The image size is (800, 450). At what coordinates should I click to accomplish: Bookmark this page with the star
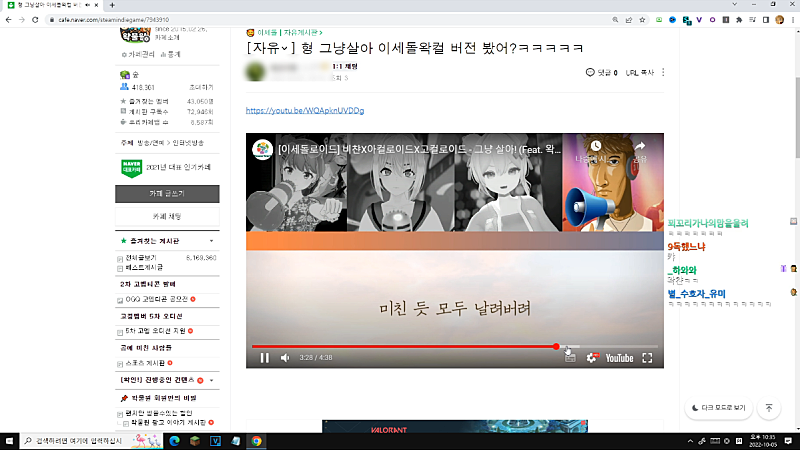coord(642,20)
